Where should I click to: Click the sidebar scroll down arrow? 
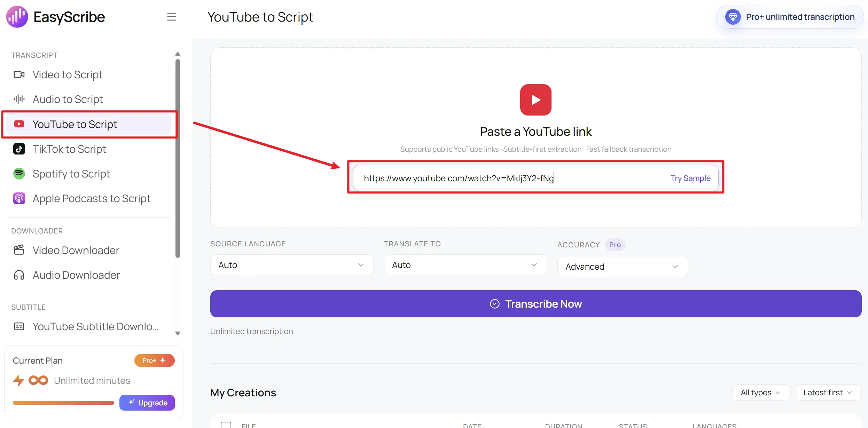coord(178,333)
